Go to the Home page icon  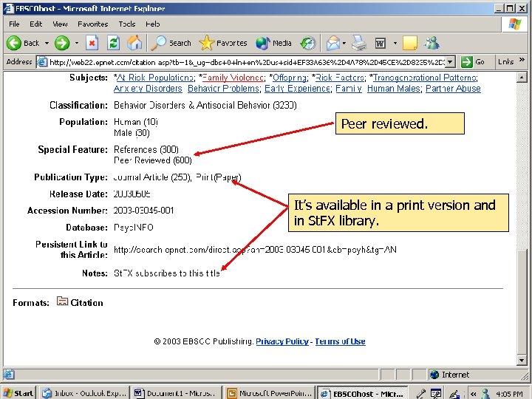pyautogui.click(x=134, y=43)
